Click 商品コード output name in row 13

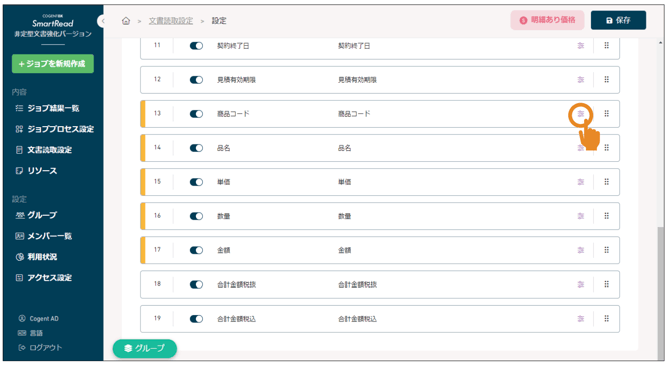click(354, 114)
